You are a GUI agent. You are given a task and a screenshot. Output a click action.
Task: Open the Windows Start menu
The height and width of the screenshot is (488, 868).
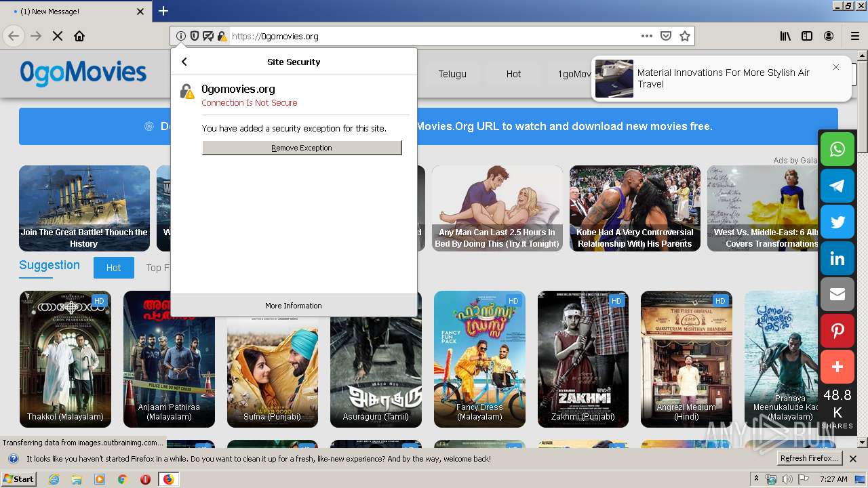pos(19,479)
